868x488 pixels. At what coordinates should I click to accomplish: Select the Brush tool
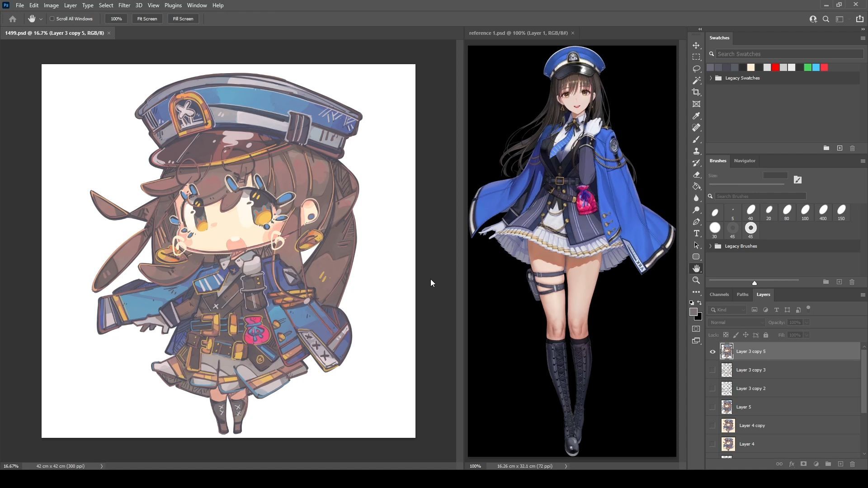[696, 140]
